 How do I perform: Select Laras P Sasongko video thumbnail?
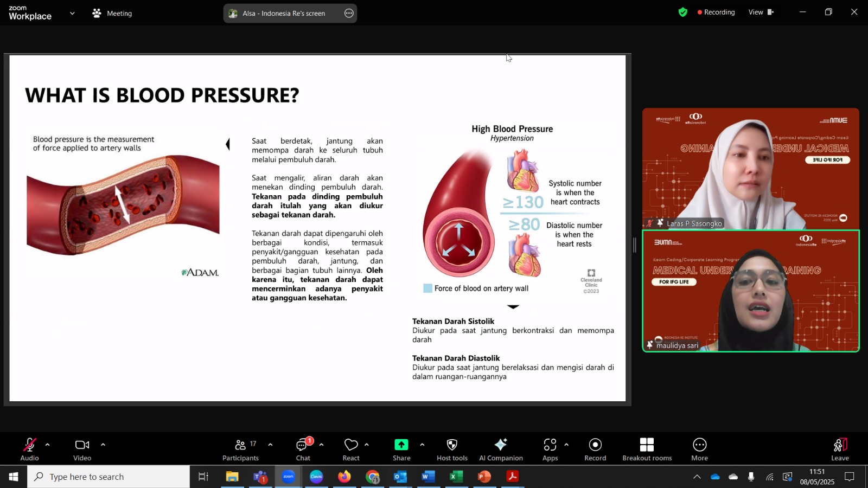pyautogui.click(x=751, y=169)
